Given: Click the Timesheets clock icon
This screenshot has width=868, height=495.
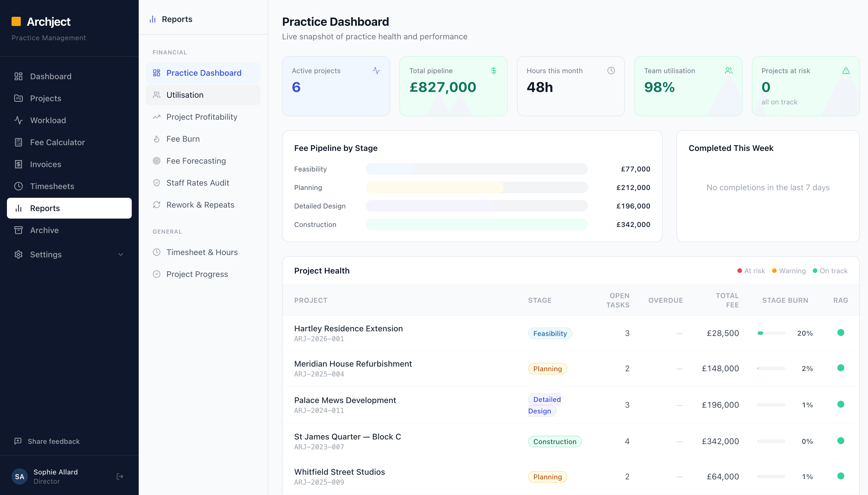Looking at the screenshot, I should point(18,186).
